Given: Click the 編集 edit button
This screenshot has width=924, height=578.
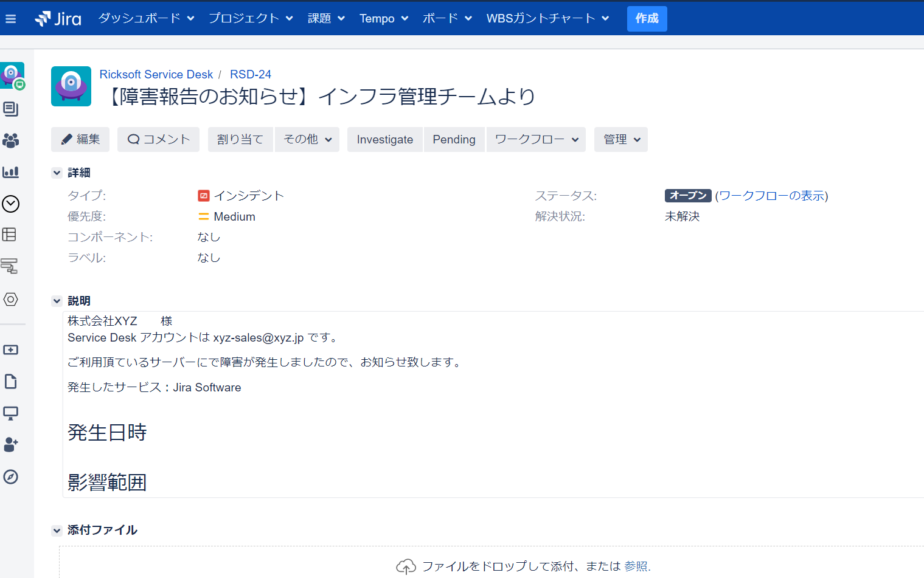Looking at the screenshot, I should coord(80,139).
